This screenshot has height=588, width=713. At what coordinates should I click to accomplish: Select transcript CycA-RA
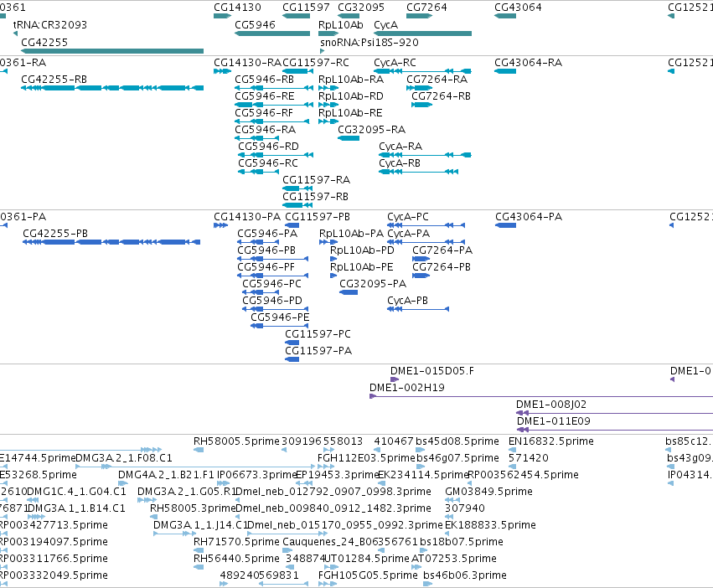click(425, 155)
